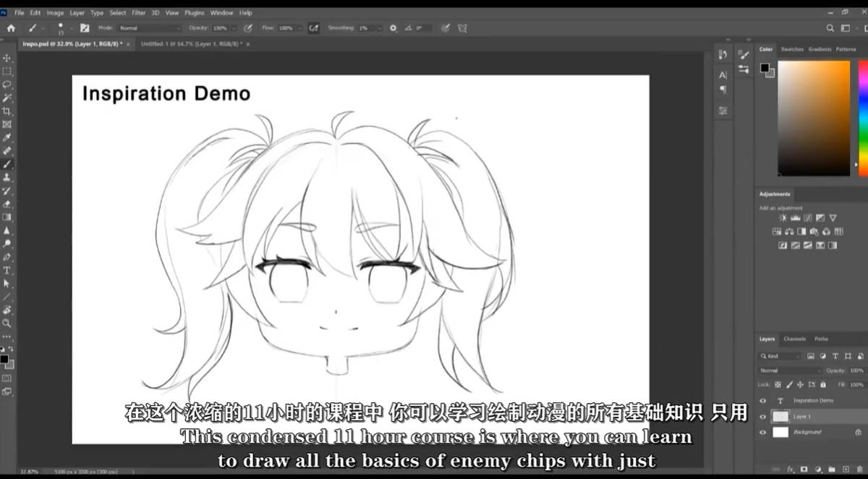This screenshot has height=479, width=868.
Task: Open the Filter menu
Action: (x=138, y=13)
